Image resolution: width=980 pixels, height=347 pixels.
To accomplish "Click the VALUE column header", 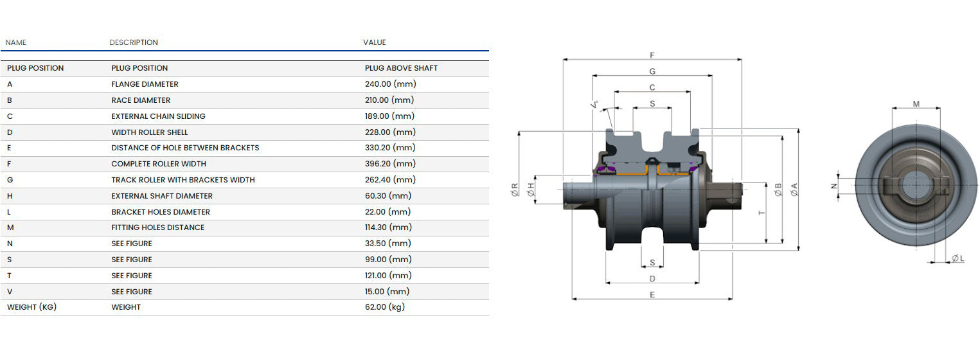I will point(375,42).
